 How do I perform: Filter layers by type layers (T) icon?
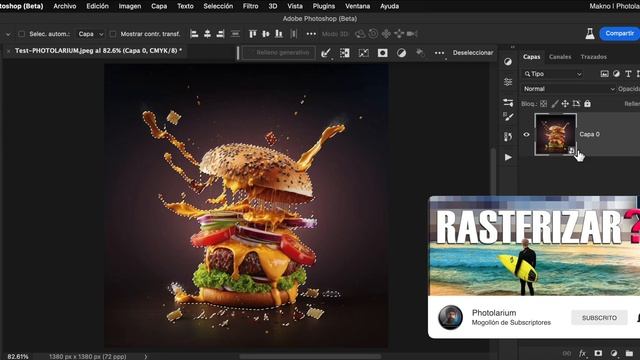[628, 74]
